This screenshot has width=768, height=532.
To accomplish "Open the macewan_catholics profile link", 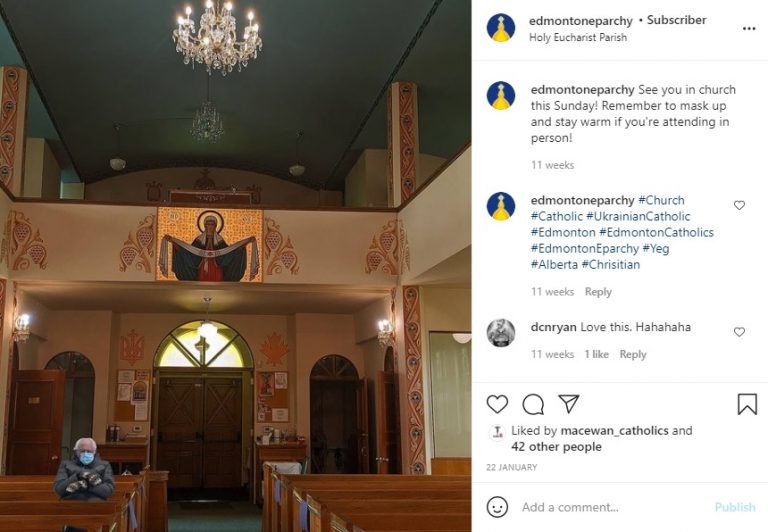I will [x=614, y=431].
